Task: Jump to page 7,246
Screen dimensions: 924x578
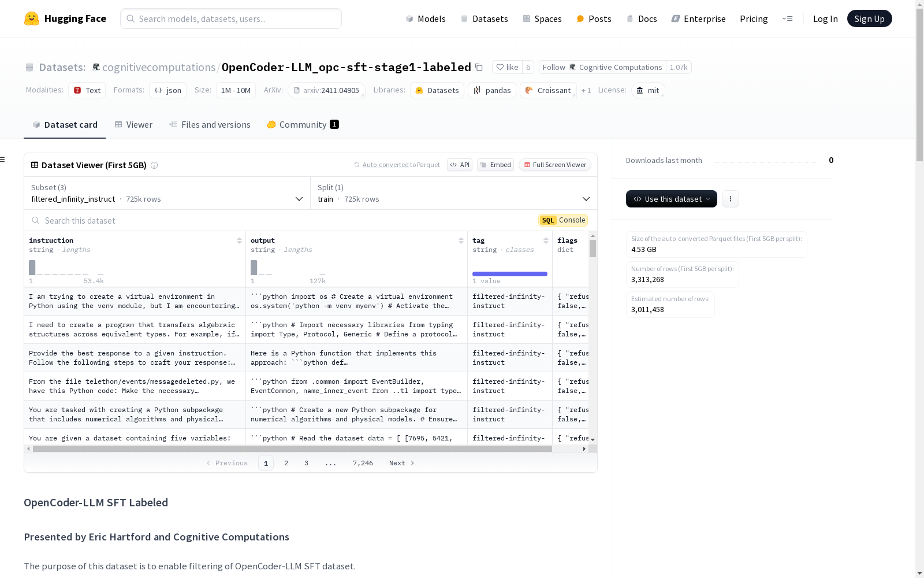Action: 363,463
